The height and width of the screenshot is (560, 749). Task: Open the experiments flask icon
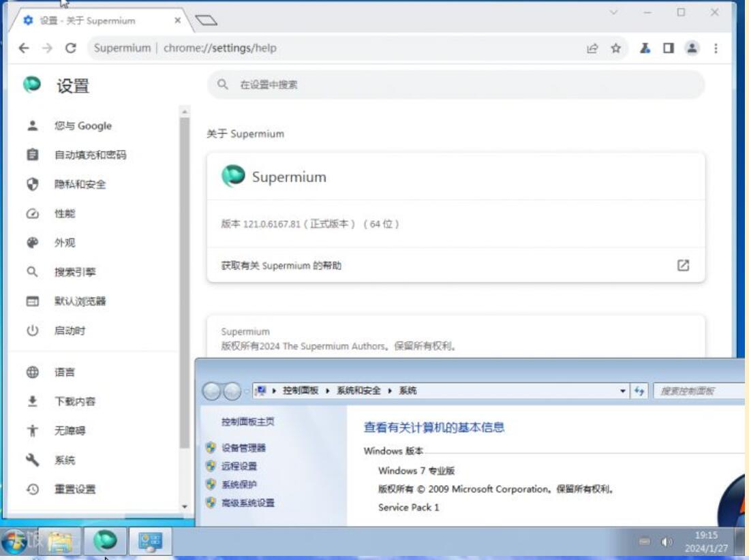tap(645, 48)
